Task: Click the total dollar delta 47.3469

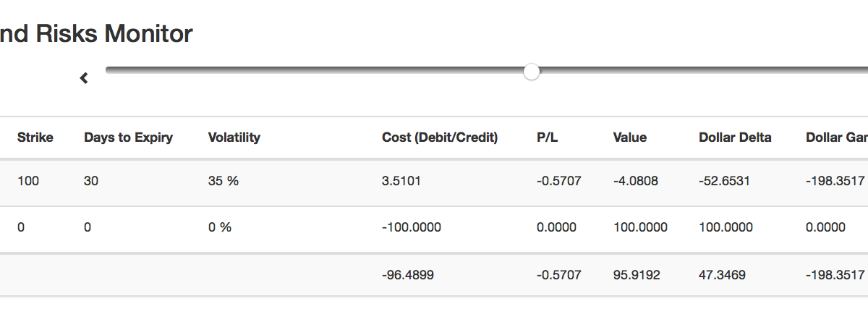Action: tap(723, 275)
